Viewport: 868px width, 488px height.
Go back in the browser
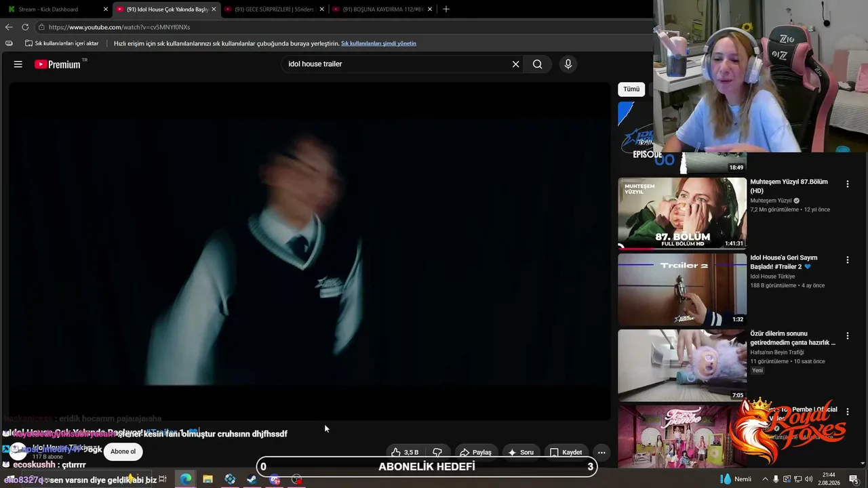(9, 27)
